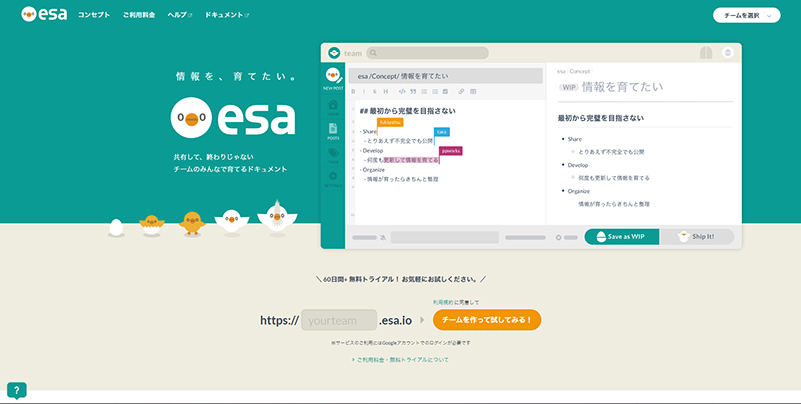Click the magenta ppworks cursor label
This screenshot has width=801, height=404.
(451, 151)
